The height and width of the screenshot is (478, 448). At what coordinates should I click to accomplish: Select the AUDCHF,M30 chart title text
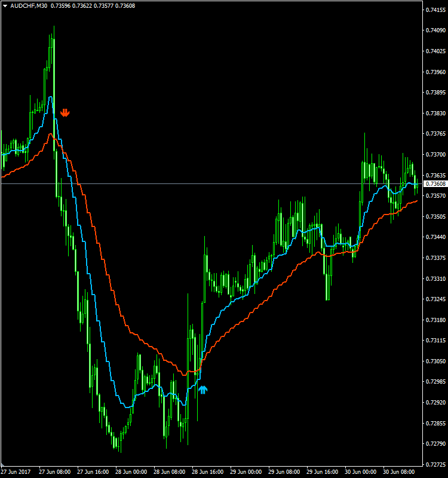pos(29,6)
